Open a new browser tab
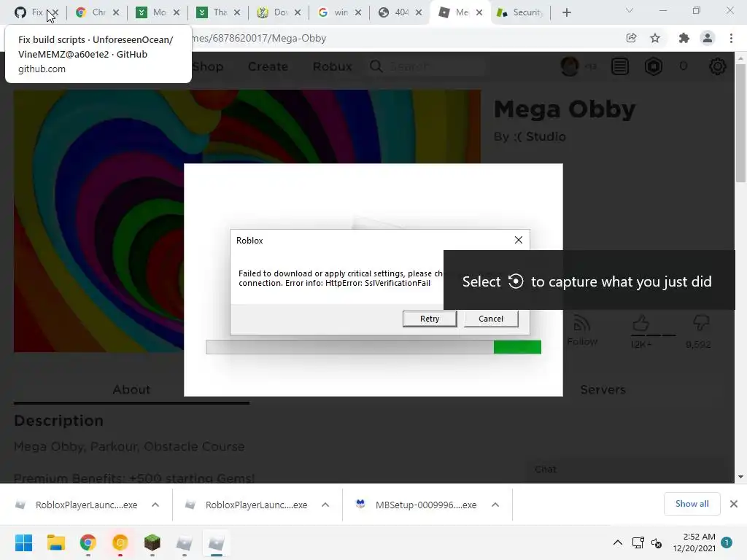The height and width of the screenshot is (560, 747). (x=566, y=12)
